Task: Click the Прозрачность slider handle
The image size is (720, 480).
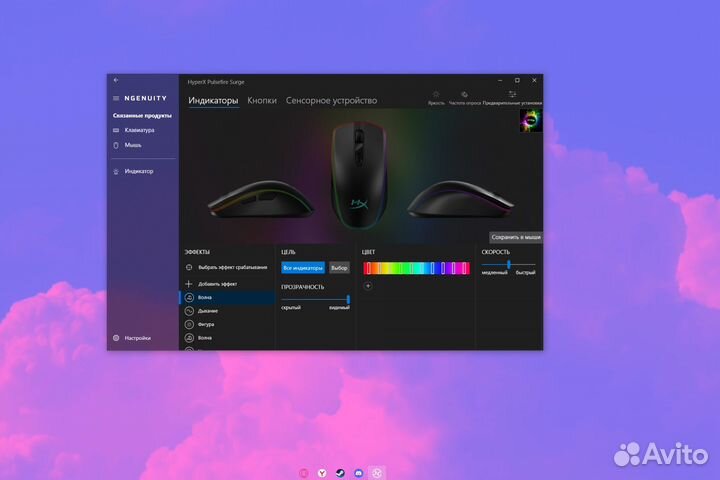Action: click(348, 299)
